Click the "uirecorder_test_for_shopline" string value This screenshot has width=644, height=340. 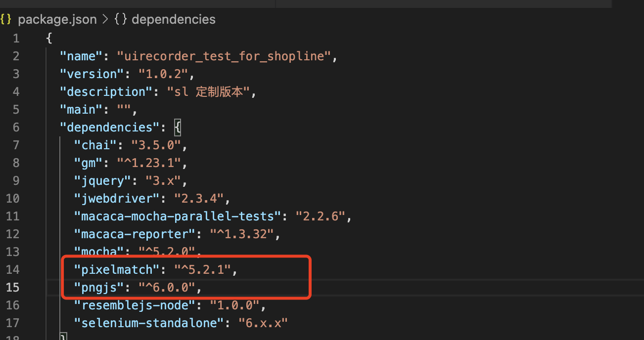coord(224,56)
